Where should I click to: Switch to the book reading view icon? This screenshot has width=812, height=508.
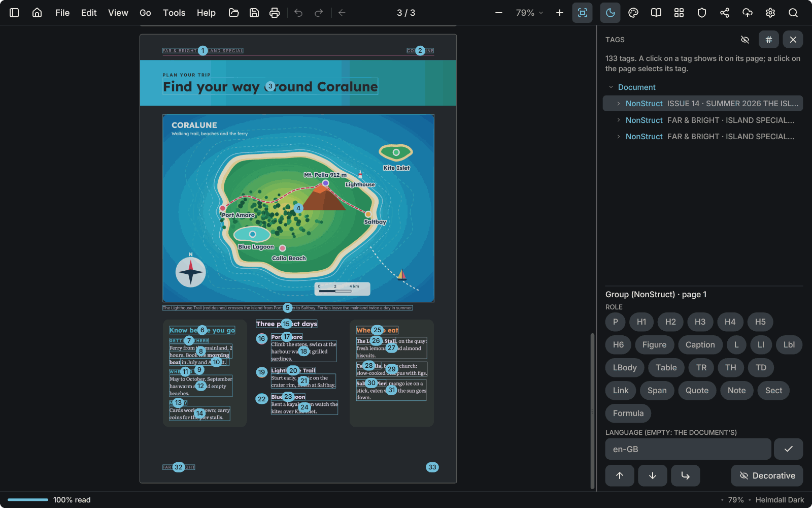(x=656, y=13)
